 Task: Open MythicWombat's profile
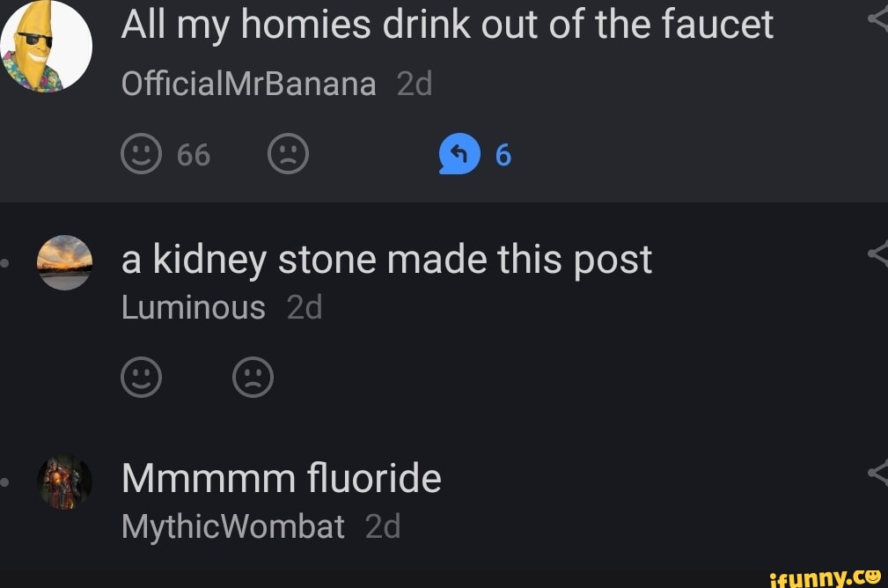(231, 526)
